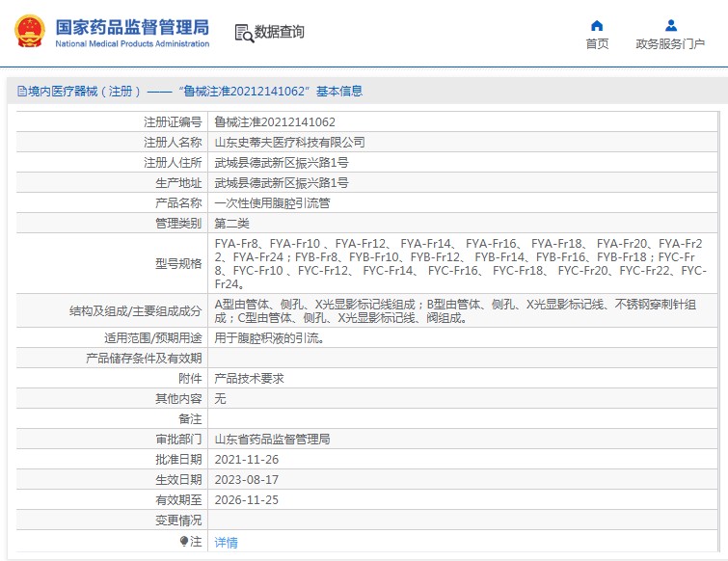Click the 注册人住所 label
The image size is (728, 561).
[x=173, y=162]
